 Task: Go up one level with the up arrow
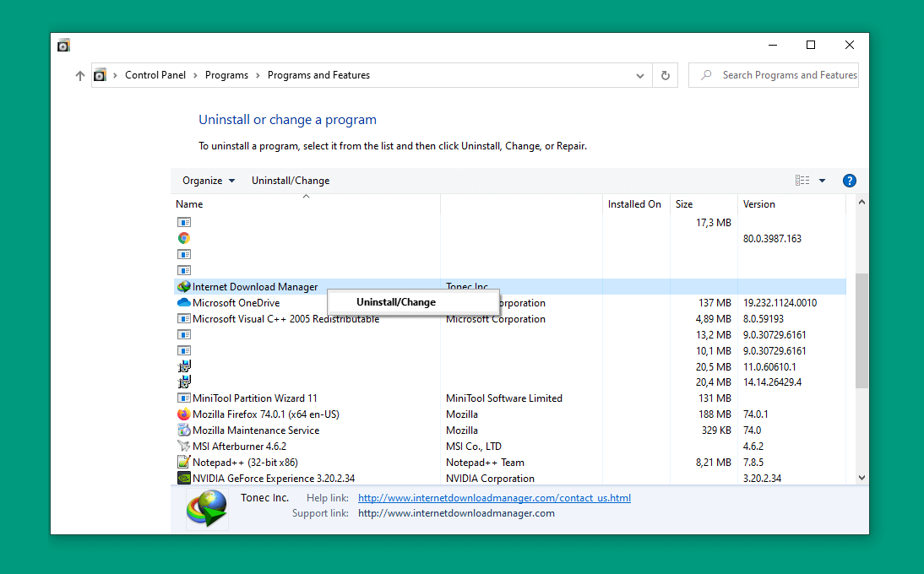pyautogui.click(x=80, y=75)
